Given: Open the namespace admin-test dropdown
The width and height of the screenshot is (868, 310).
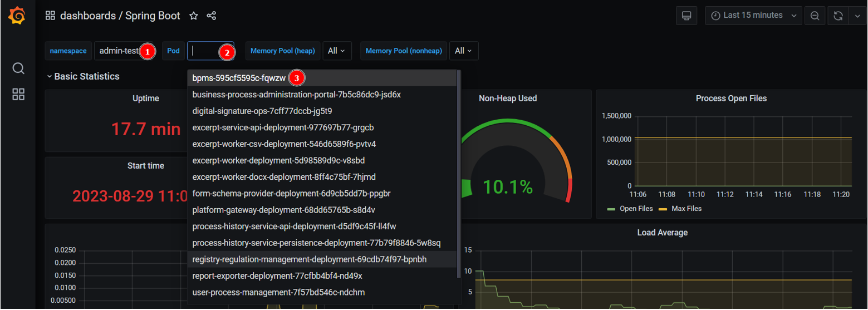Looking at the screenshot, I should [125, 51].
